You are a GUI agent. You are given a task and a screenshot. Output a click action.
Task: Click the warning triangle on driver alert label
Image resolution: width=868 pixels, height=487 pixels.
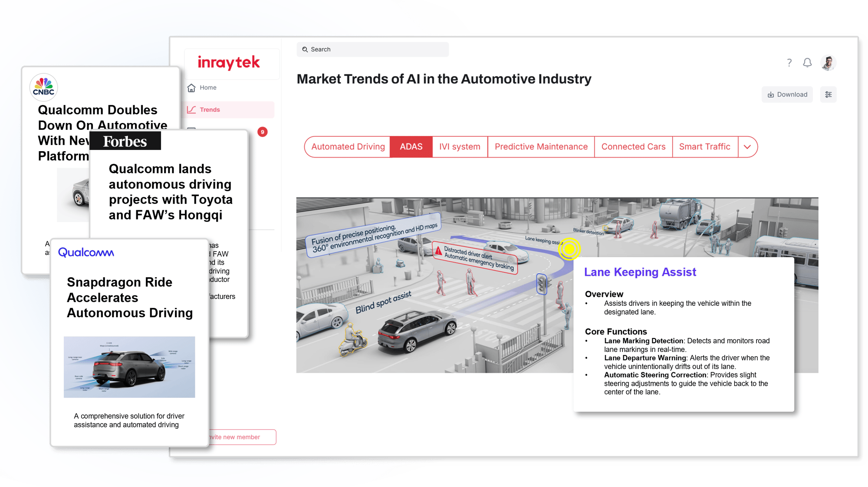438,251
